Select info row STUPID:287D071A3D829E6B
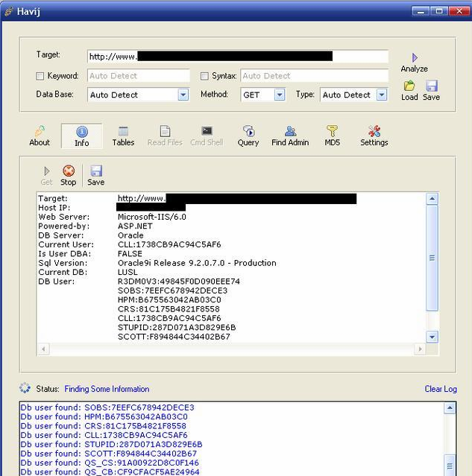 click(x=177, y=328)
